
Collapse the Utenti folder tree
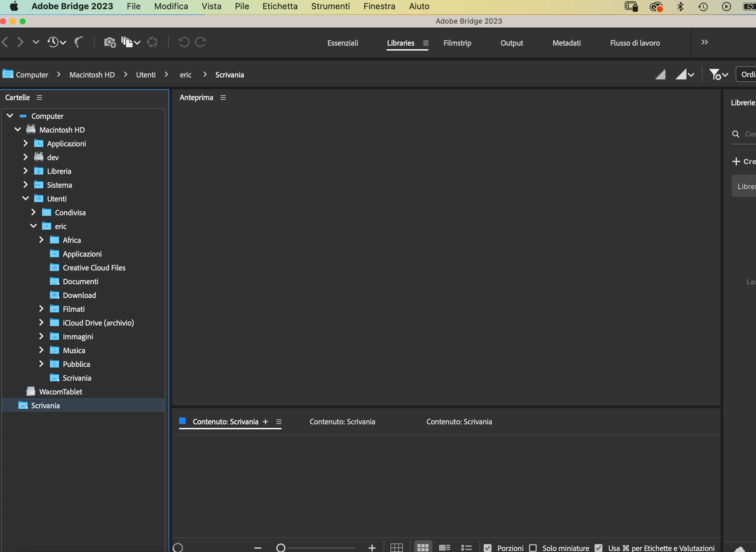(x=26, y=199)
